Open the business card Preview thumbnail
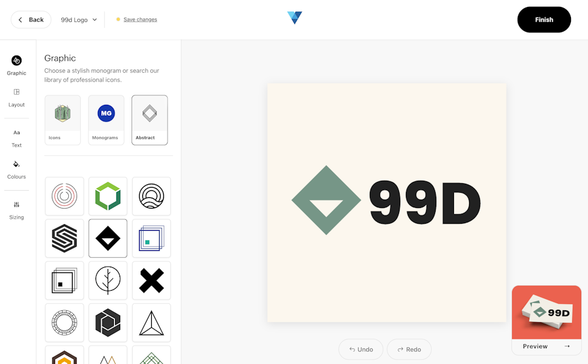The width and height of the screenshot is (588, 364). click(x=546, y=320)
